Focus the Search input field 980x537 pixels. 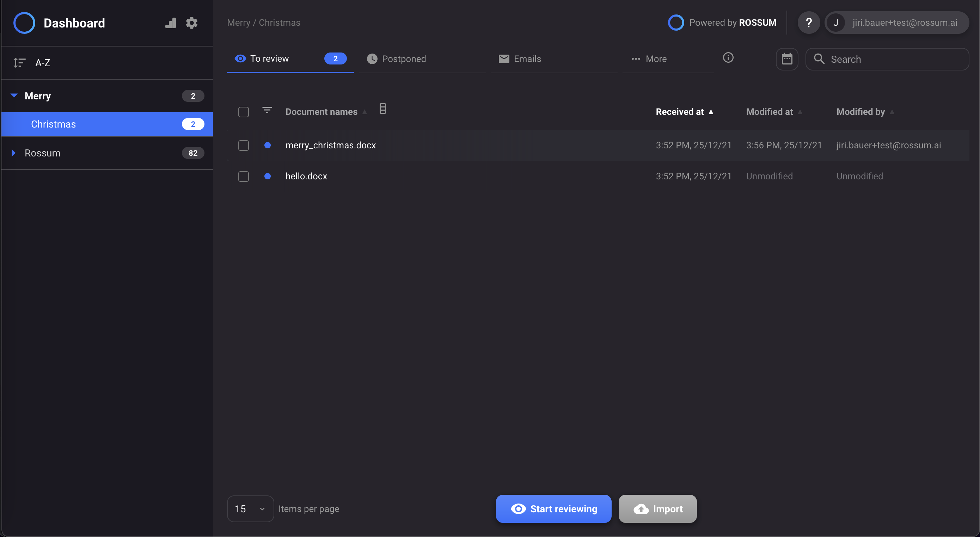point(887,59)
